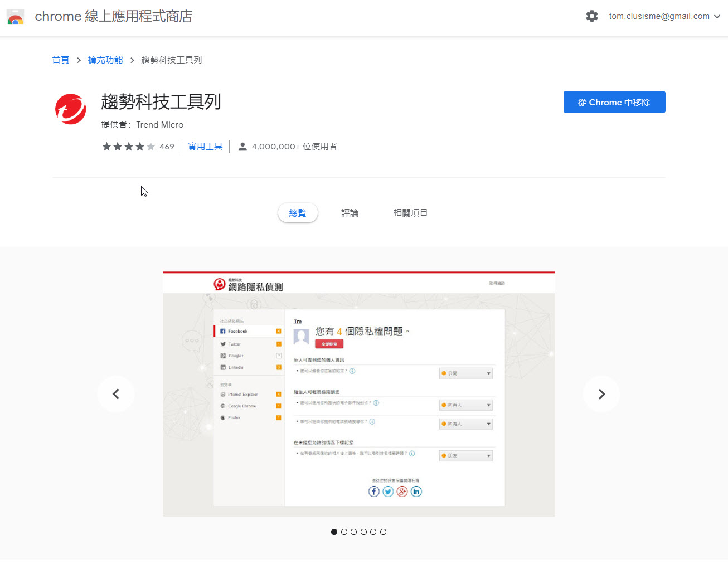Go to 首頁 breadcrumb link

click(x=61, y=60)
